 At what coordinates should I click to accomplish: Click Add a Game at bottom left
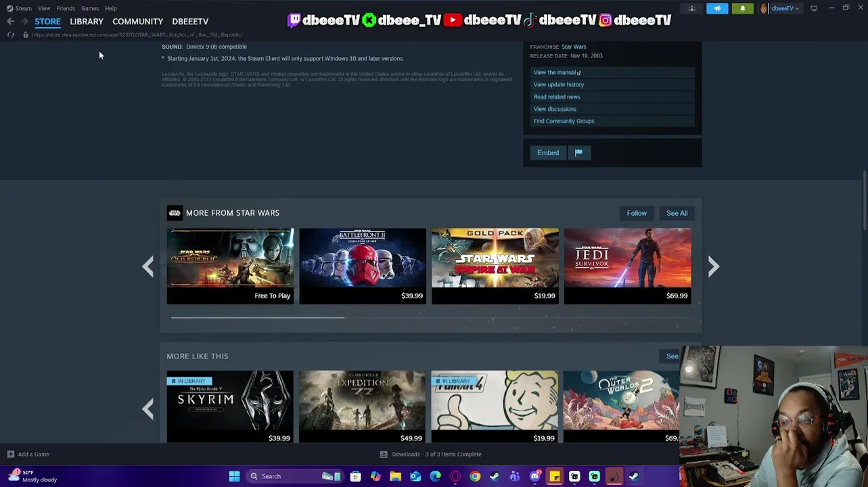(33, 455)
